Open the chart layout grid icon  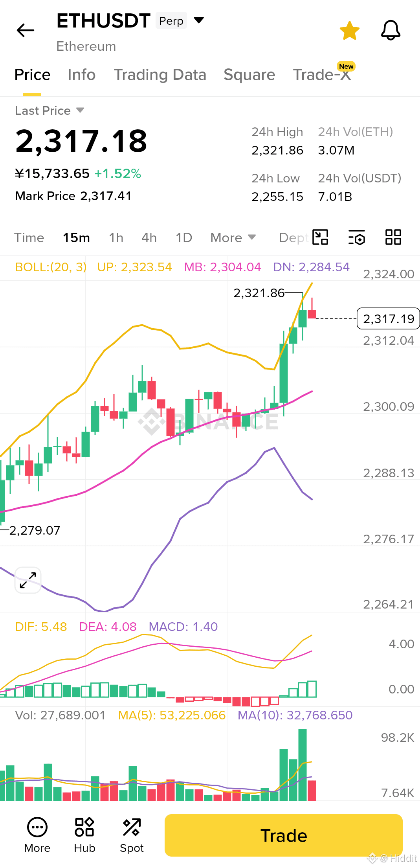[x=393, y=237]
